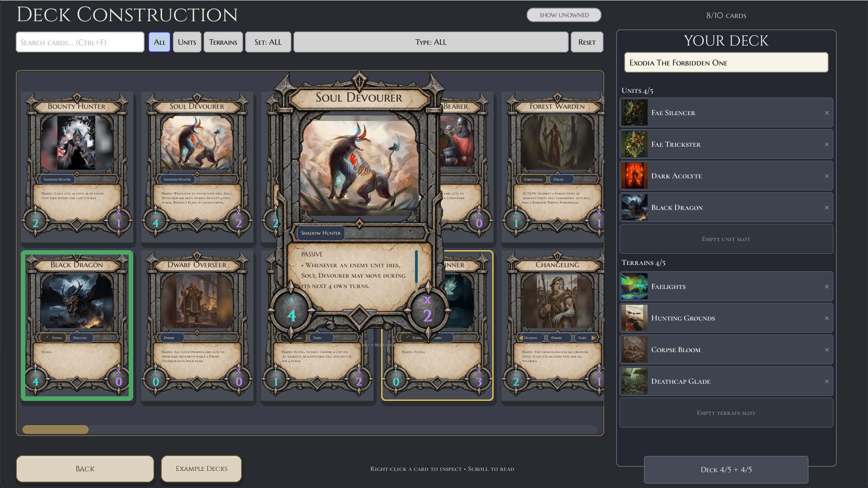Focus the Search cards input field
868x488 pixels.
(80, 42)
